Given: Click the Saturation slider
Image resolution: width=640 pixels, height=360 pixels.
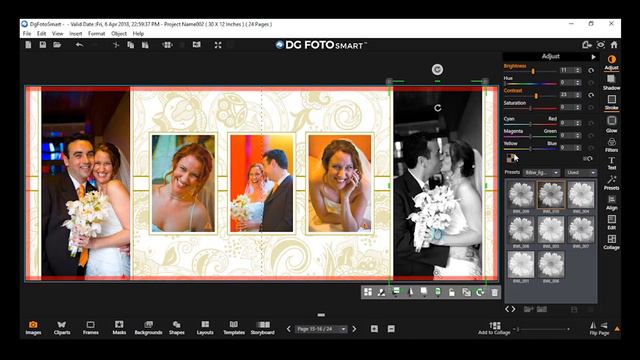Looking at the screenshot, I should 530,109.
